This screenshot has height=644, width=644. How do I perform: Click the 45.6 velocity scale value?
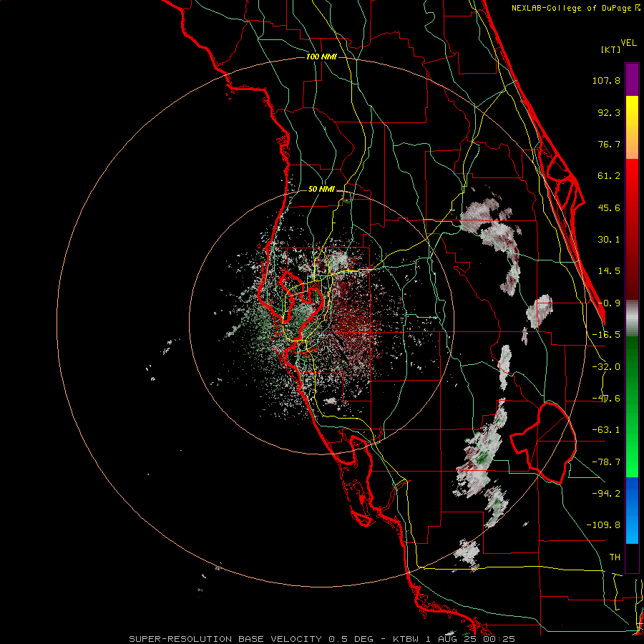click(609, 208)
